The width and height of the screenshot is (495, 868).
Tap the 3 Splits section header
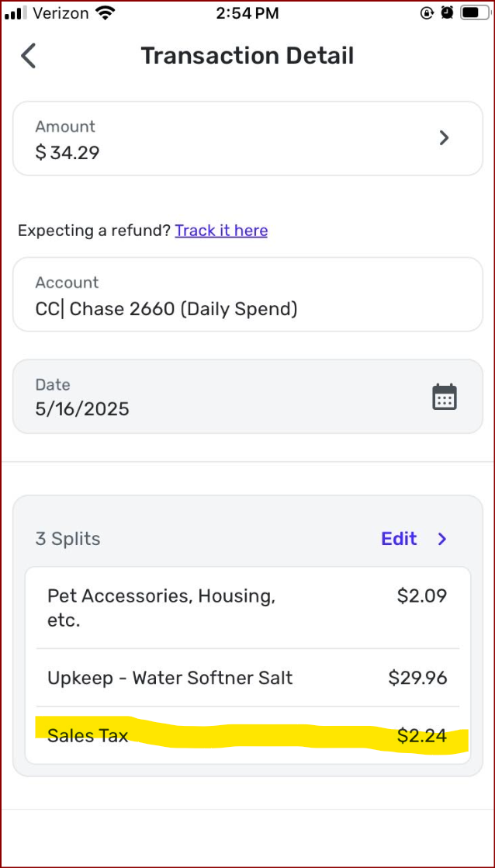(x=68, y=539)
